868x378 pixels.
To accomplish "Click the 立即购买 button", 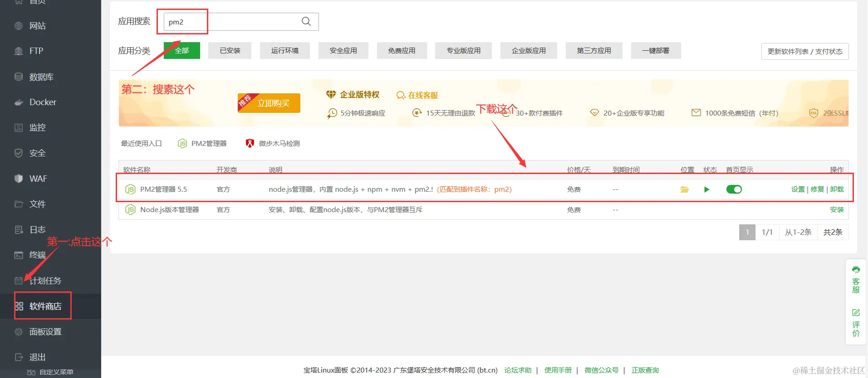I will [269, 103].
